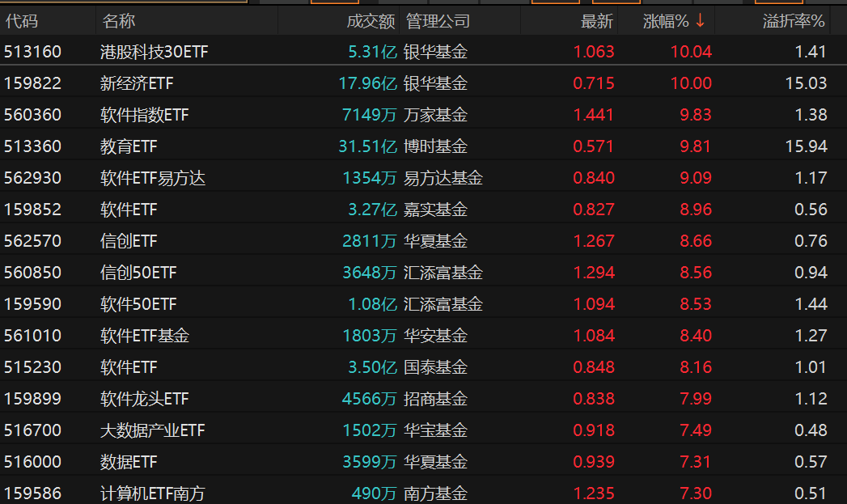Click the 信创ETF fund name
The height and width of the screenshot is (504, 847).
(129, 241)
